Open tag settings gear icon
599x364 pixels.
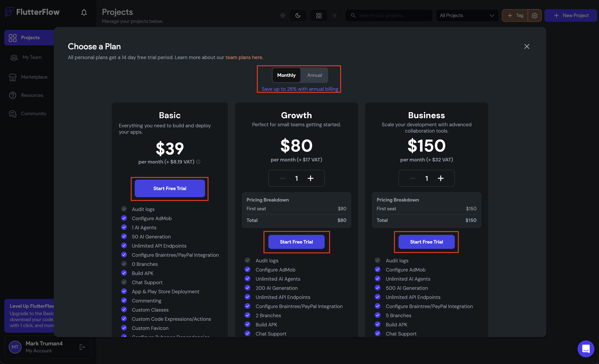click(534, 15)
